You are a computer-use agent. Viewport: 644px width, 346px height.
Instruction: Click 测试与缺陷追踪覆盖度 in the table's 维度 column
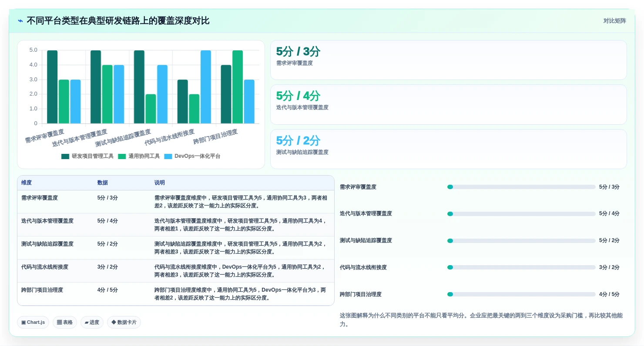tap(47, 244)
